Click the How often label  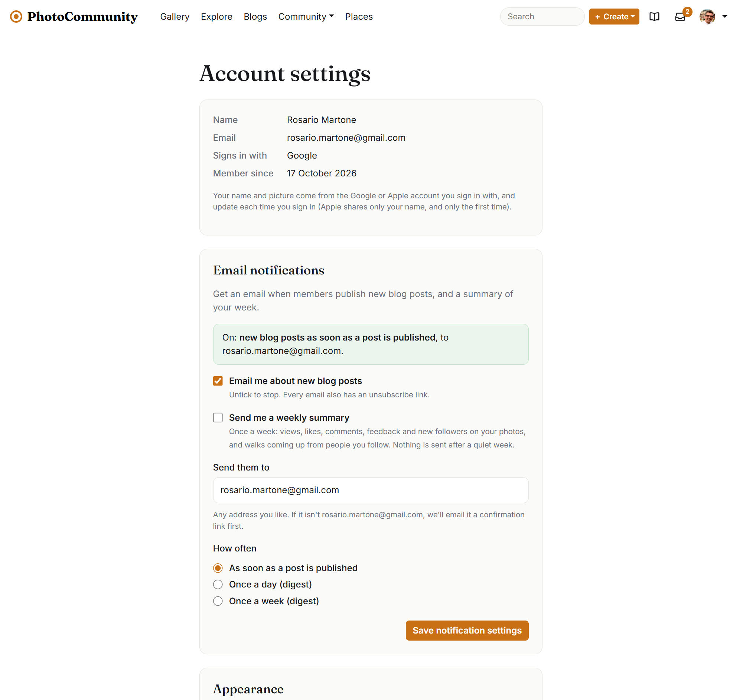tap(234, 548)
